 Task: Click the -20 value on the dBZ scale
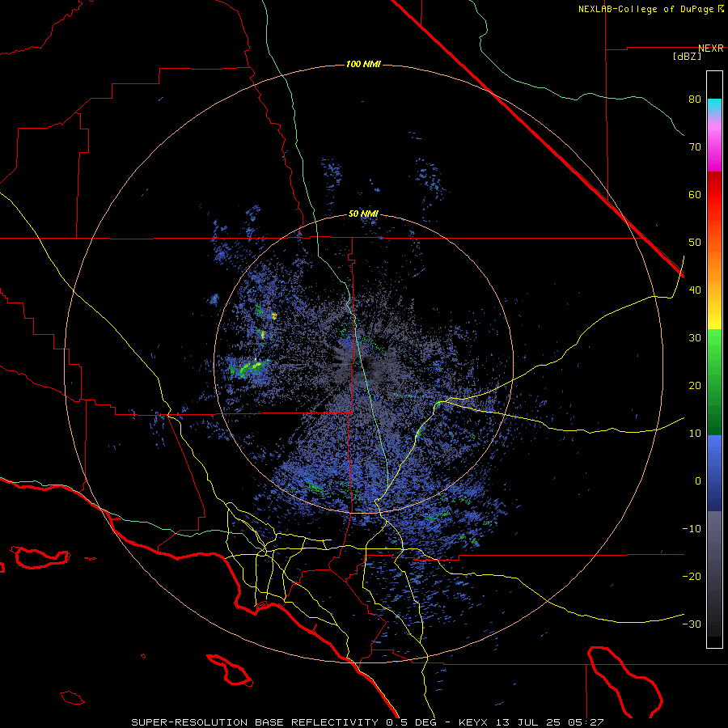(692, 577)
